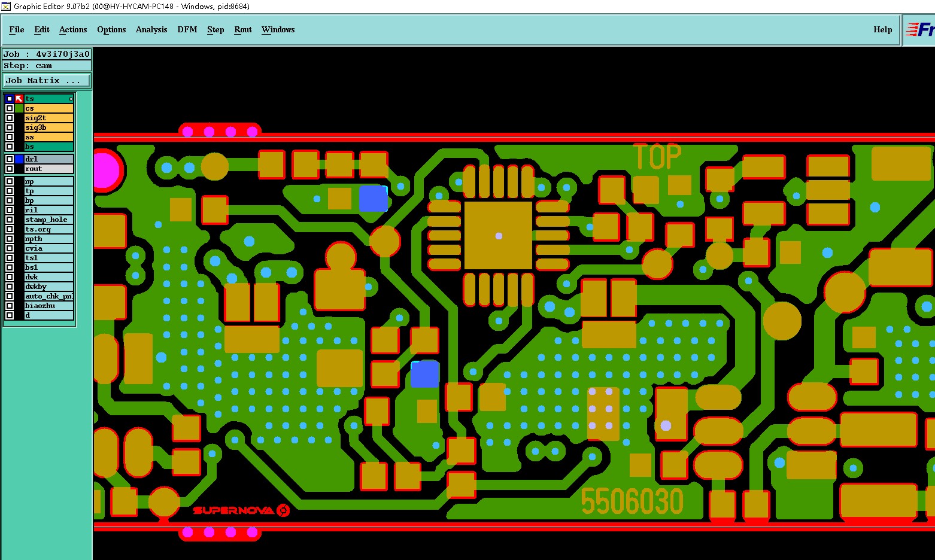Click the Frontline logo in top right

920,29
